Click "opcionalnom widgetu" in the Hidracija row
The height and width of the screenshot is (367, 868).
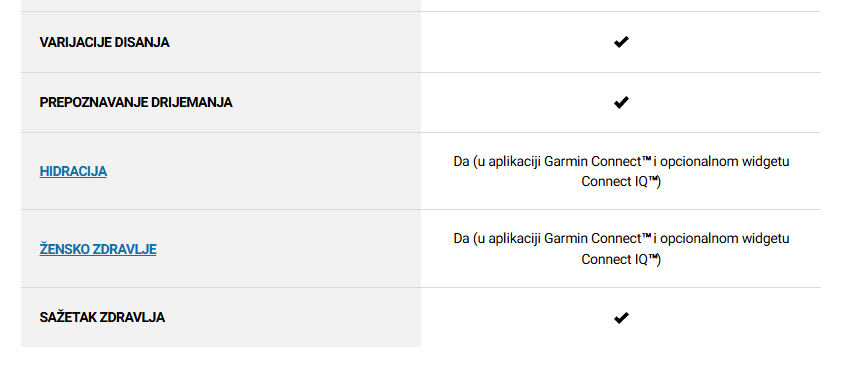(x=725, y=162)
